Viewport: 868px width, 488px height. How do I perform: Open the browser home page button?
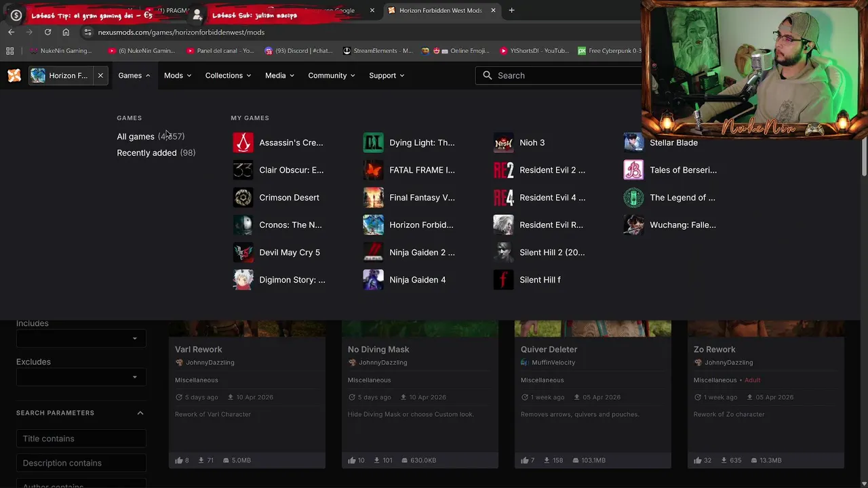[x=66, y=32]
